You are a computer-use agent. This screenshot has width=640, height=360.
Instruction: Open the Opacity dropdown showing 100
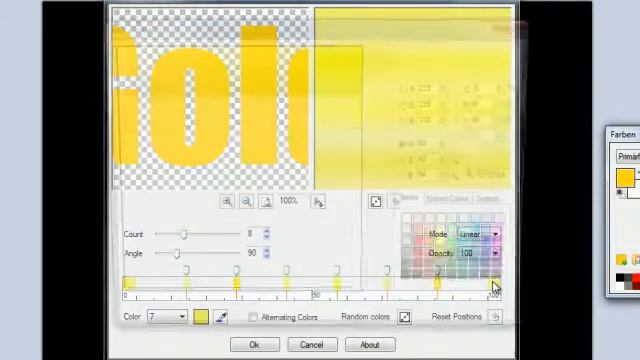click(x=478, y=253)
